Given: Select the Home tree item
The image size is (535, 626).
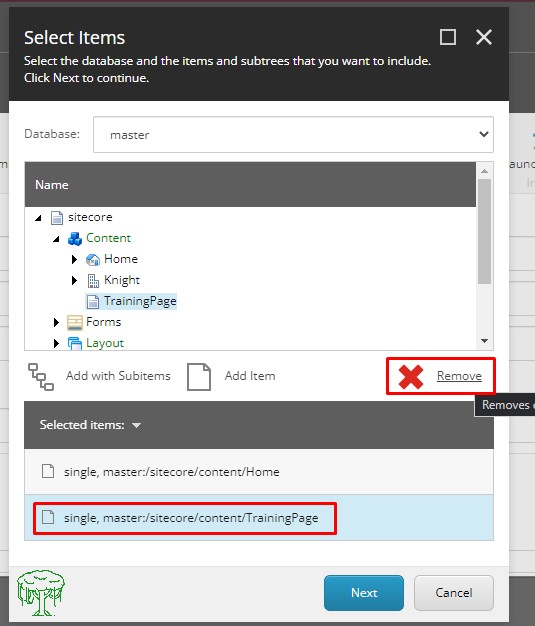Looking at the screenshot, I should tap(121, 259).
